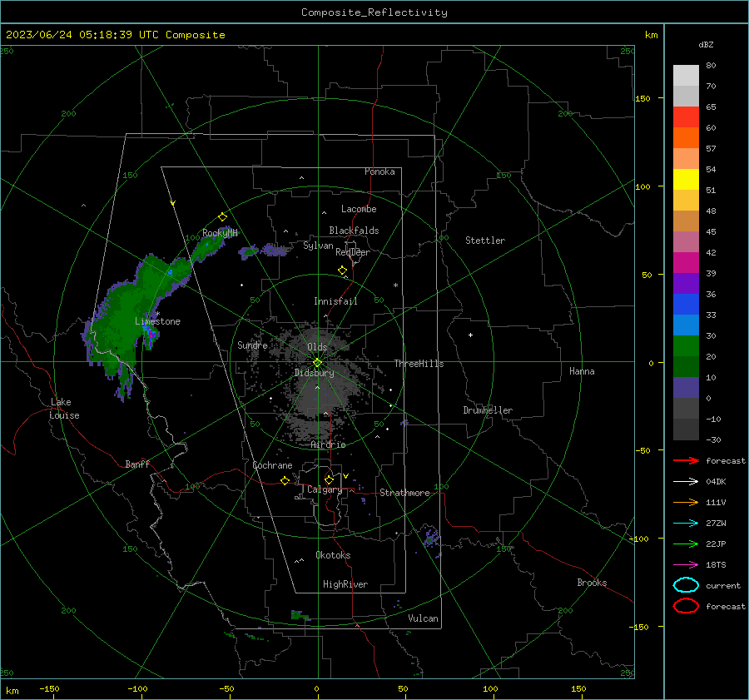
Task: Click the Sylvan town label
Action: [x=318, y=246]
